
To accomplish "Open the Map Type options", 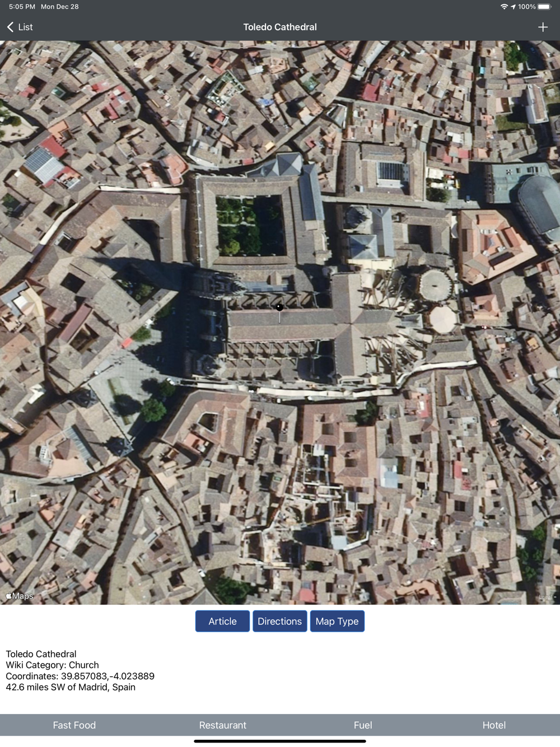I will pyautogui.click(x=337, y=621).
